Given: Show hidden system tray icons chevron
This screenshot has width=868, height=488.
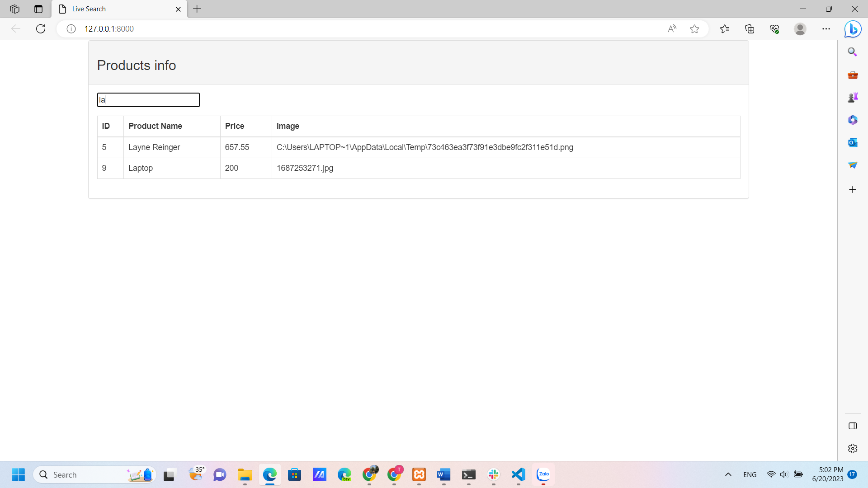Looking at the screenshot, I should [x=728, y=474].
